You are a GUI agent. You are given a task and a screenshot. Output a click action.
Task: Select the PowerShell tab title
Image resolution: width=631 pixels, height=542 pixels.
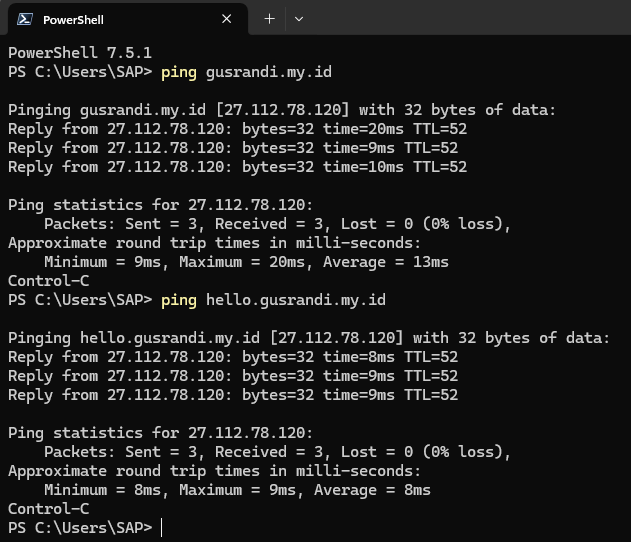[x=73, y=20]
